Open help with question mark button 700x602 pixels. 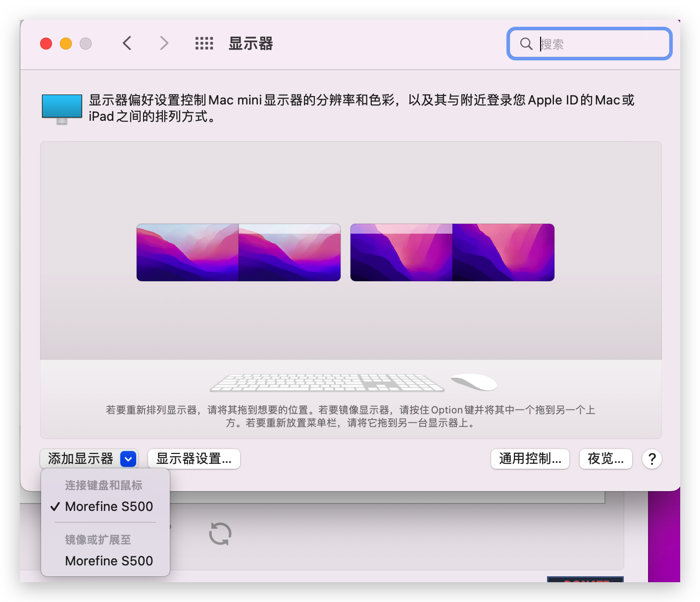(652, 459)
